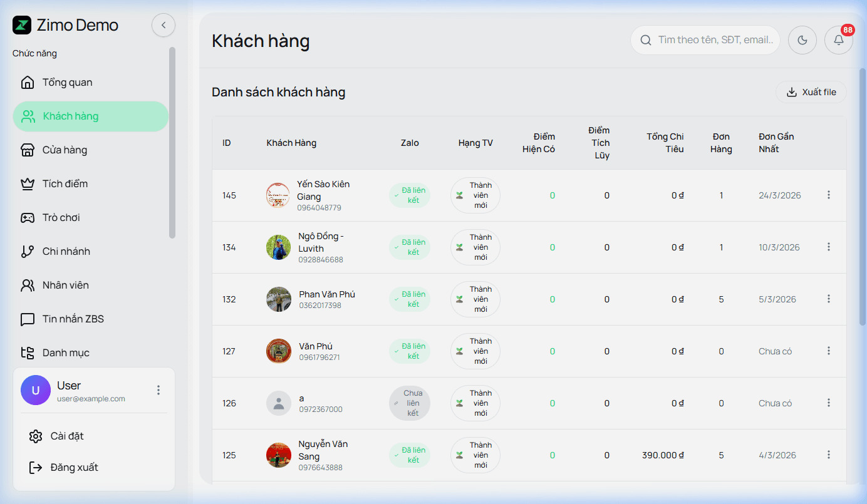
Task: Click the Trò chơi gamepad icon
Action: [x=27, y=218]
